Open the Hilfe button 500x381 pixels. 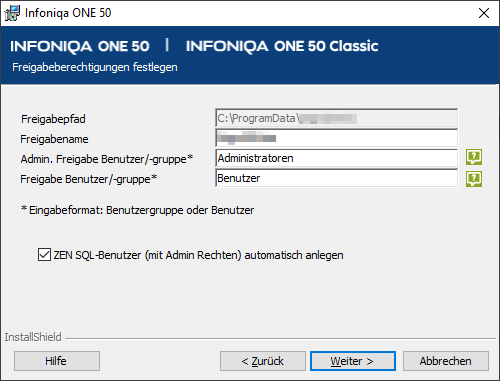(57, 361)
